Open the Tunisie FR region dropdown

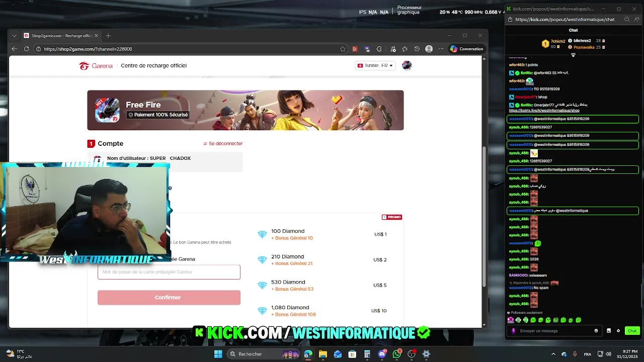[x=375, y=65]
